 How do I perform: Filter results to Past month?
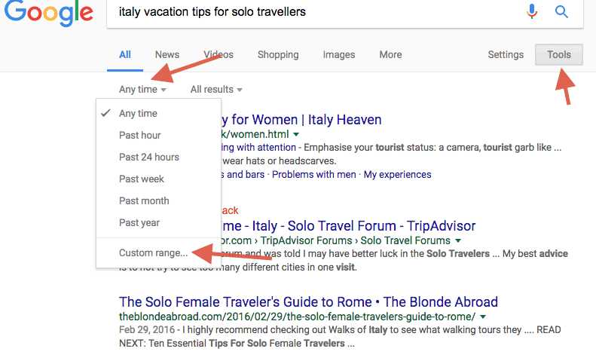coord(144,200)
